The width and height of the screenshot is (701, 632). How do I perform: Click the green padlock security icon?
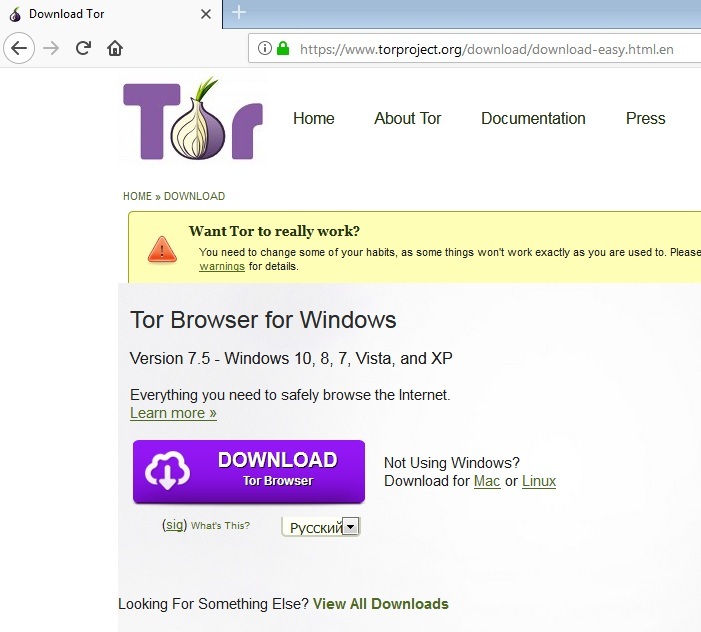coord(283,48)
